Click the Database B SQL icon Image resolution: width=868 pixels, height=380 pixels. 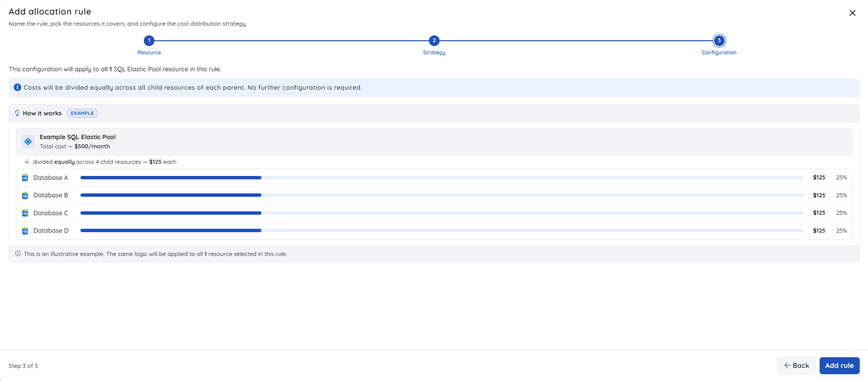25,195
